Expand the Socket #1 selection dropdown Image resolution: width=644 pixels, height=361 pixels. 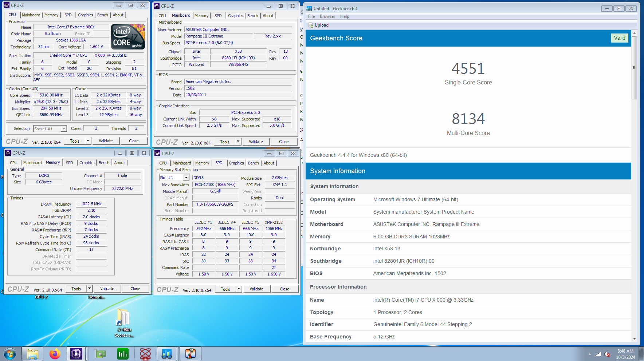(64, 128)
